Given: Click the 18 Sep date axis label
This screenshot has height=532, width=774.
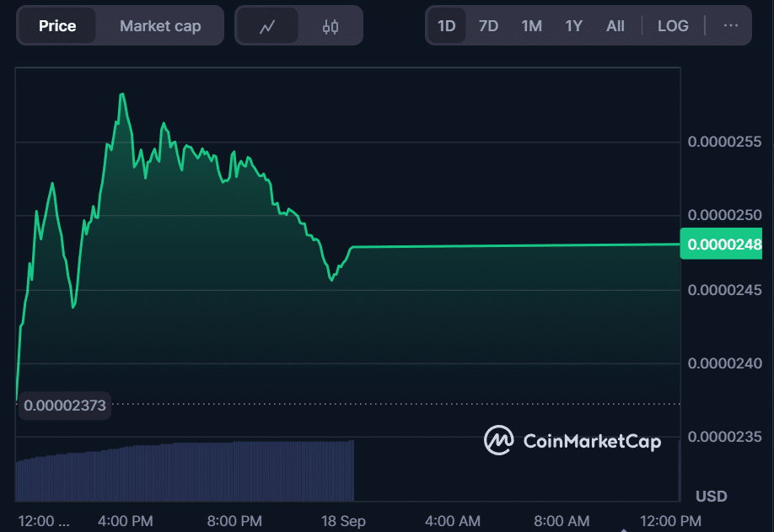Looking at the screenshot, I should 343,521.
